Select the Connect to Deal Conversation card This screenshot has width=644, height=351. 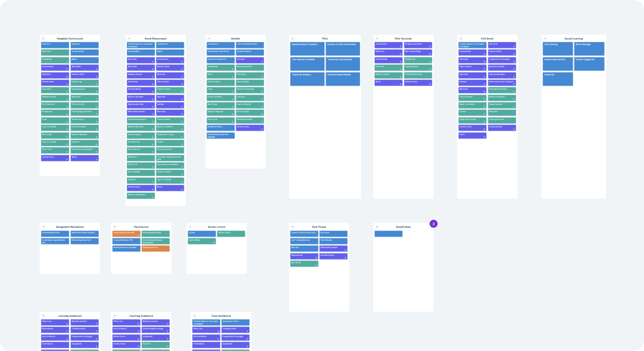pos(343,49)
